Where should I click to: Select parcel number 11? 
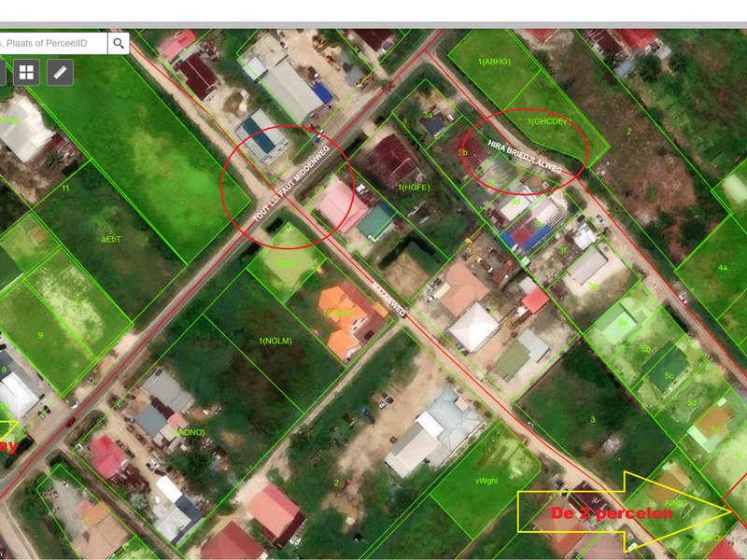tap(65, 189)
